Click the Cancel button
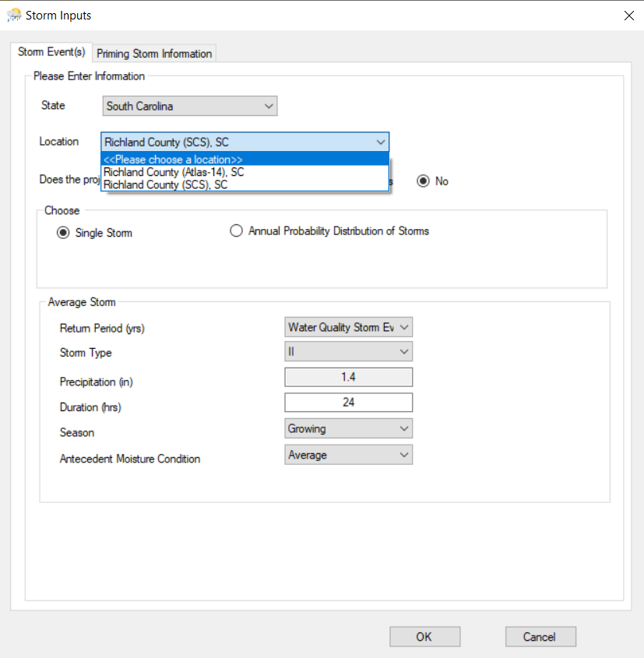Viewport: 644px width, 658px height. click(x=540, y=637)
